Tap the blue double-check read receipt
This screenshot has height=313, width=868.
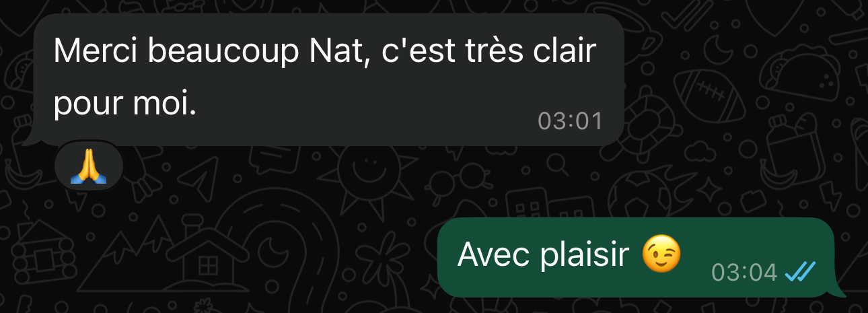point(801,272)
